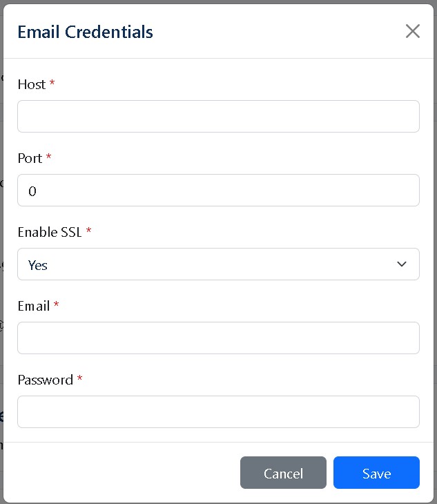Click the red asterisk beside Host
The height and width of the screenshot is (504, 437).
pos(52,83)
